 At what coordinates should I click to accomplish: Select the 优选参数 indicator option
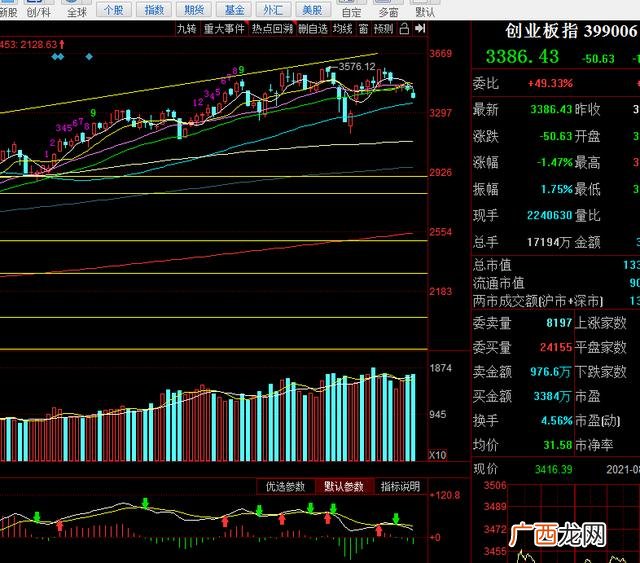click(285, 487)
